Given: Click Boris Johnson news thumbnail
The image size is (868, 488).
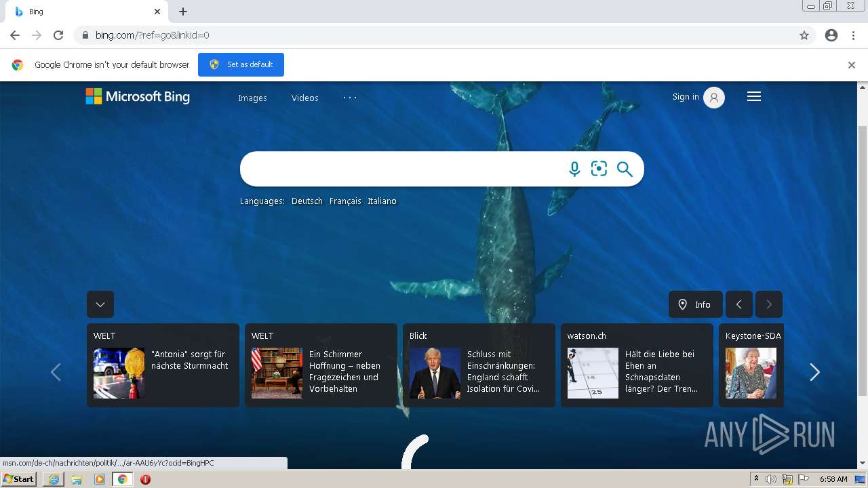Looking at the screenshot, I should tap(435, 373).
